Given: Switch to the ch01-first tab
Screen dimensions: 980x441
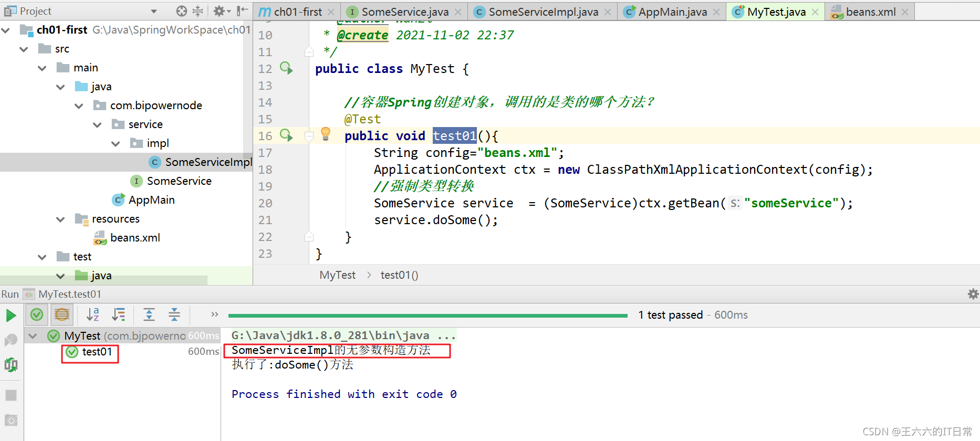Looking at the screenshot, I should 297,12.
